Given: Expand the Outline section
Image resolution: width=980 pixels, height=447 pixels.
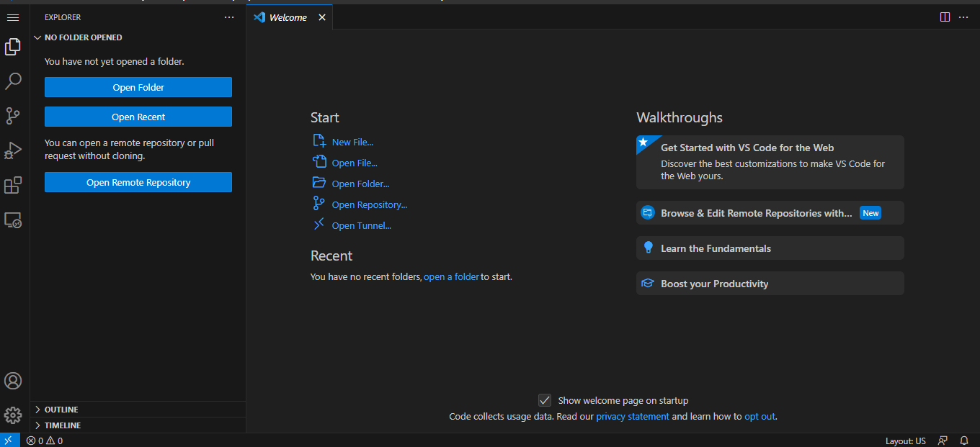Looking at the screenshot, I should tap(138, 410).
